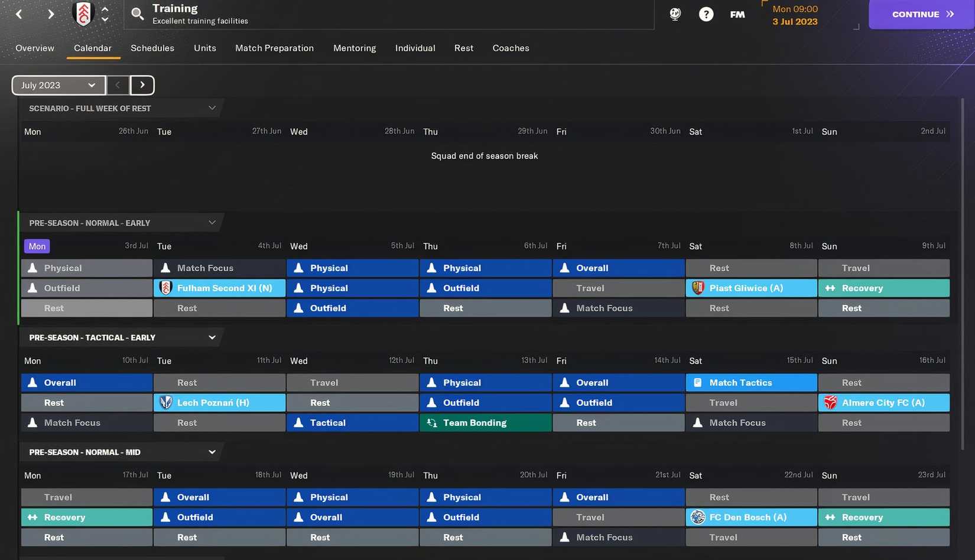Expand Scenario - Full Week of Rest dropdown
The height and width of the screenshot is (560, 975).
coord(212,108)
